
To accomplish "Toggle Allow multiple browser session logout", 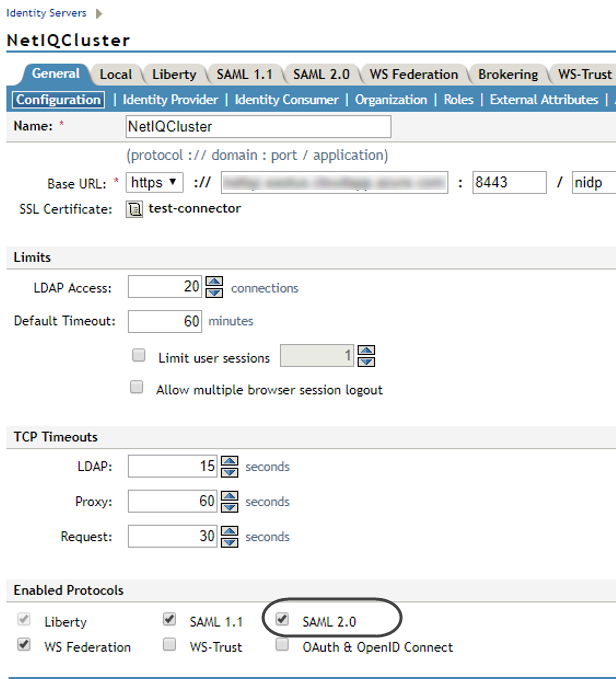I will click(137, 387).
